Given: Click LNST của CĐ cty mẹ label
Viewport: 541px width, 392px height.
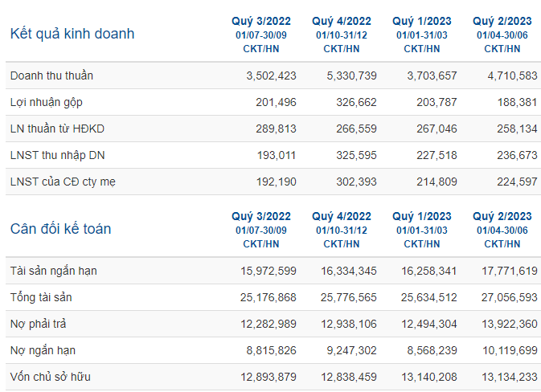Looking at the screenshot, I should [x=63, y=182].
